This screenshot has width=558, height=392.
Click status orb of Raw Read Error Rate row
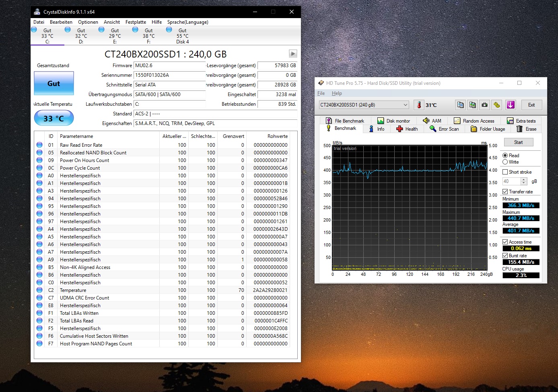click(39, 145)
